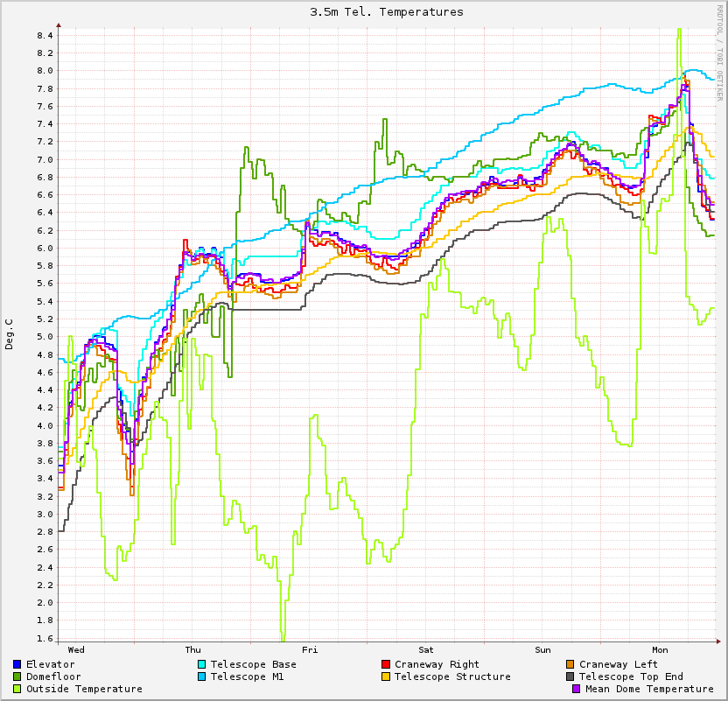Click the blue Elevator legend swatch

pyautogui.click(x=17, y=664)
